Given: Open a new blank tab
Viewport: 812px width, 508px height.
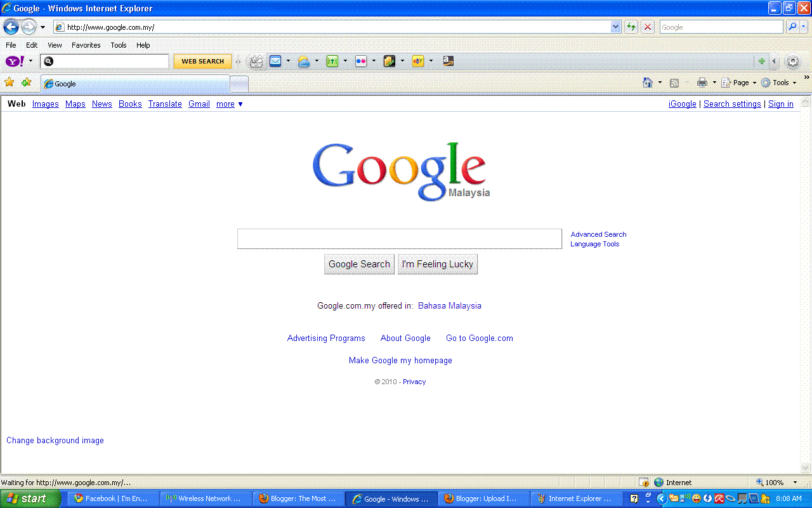Looking at the screenshot, I should (239, 84).
